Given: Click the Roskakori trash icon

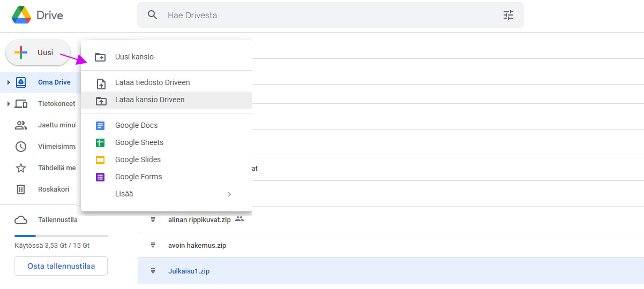Looking at the screenshot, I should pos(21,189).
